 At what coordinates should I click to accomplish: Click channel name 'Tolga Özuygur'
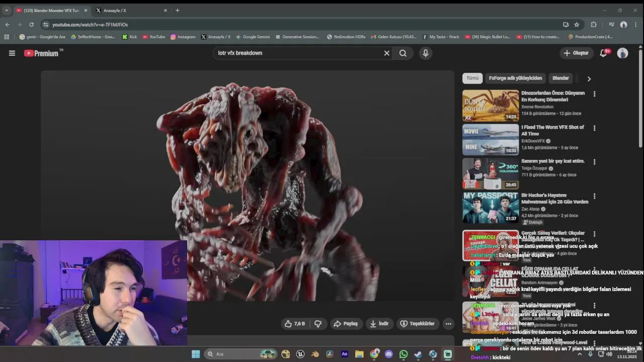[x=535, y=168]
